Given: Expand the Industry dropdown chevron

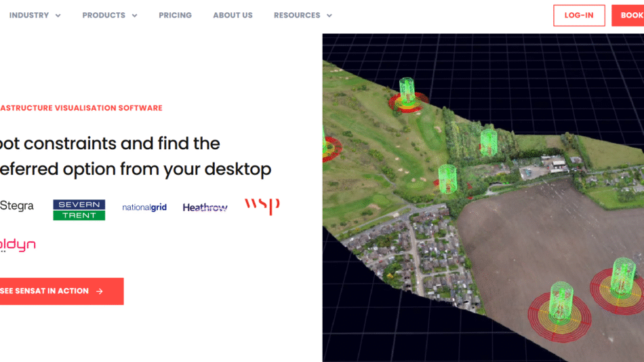Looking at the screenshot, I should 58,16.
